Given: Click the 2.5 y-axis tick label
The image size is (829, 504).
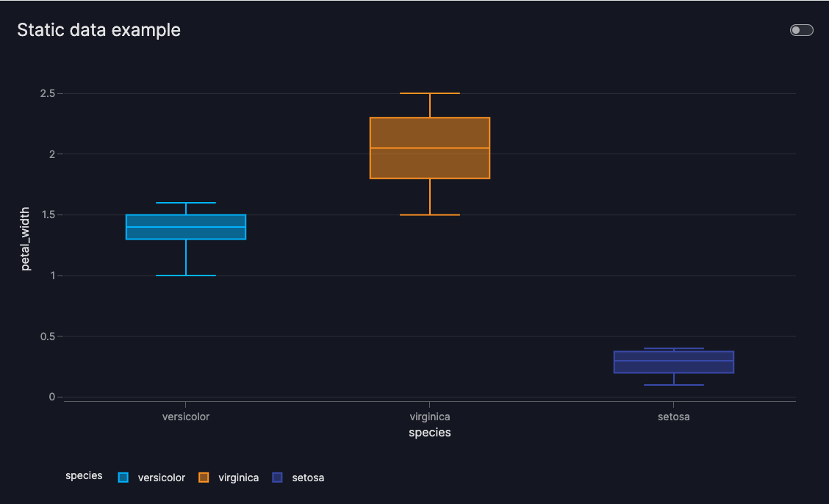Looking at the screenshot, I should (x=47, y=93).
